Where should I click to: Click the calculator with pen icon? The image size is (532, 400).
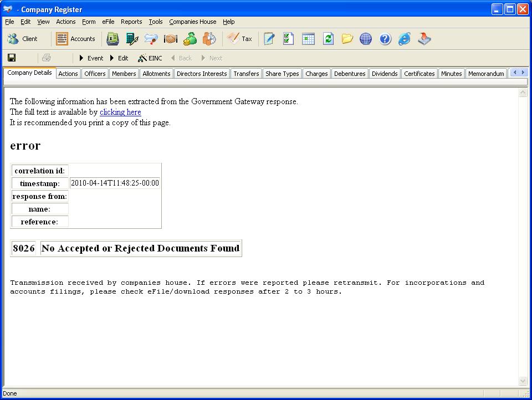point(132,39)
